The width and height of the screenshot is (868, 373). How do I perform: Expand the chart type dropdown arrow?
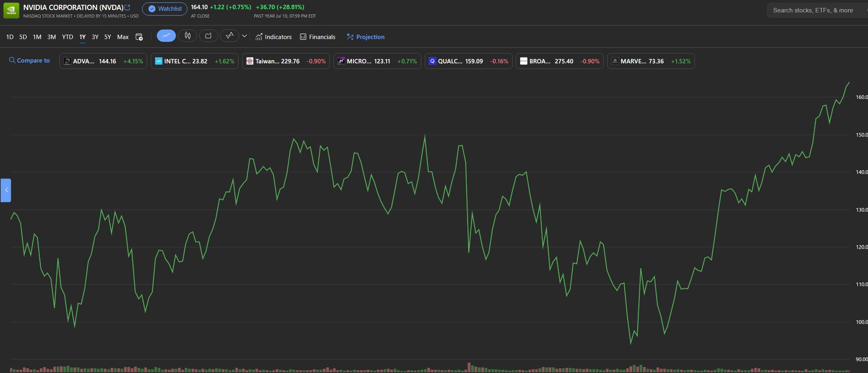(245, 36)
